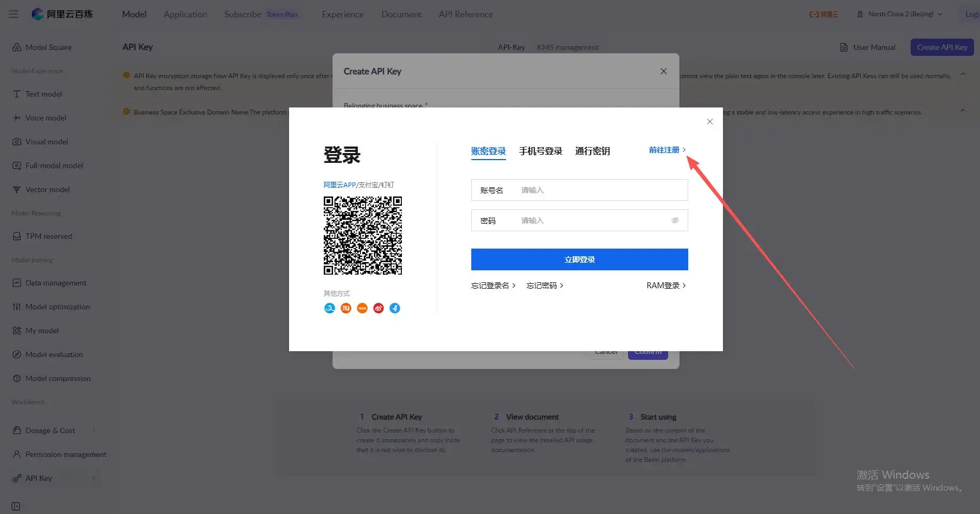Switch to the 手机号登录 tab
The height and width of the screenshot is (514, 980).
(541, 151)
